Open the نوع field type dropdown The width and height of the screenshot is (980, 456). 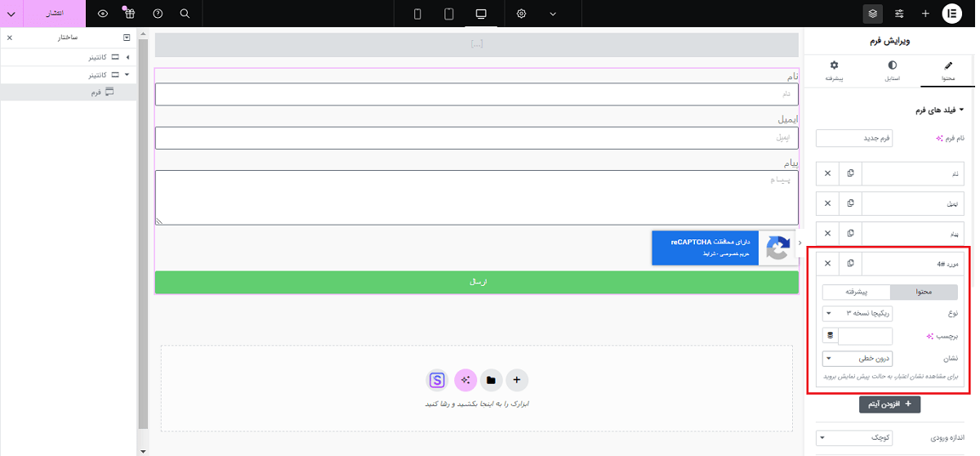(x=857, y=314)
